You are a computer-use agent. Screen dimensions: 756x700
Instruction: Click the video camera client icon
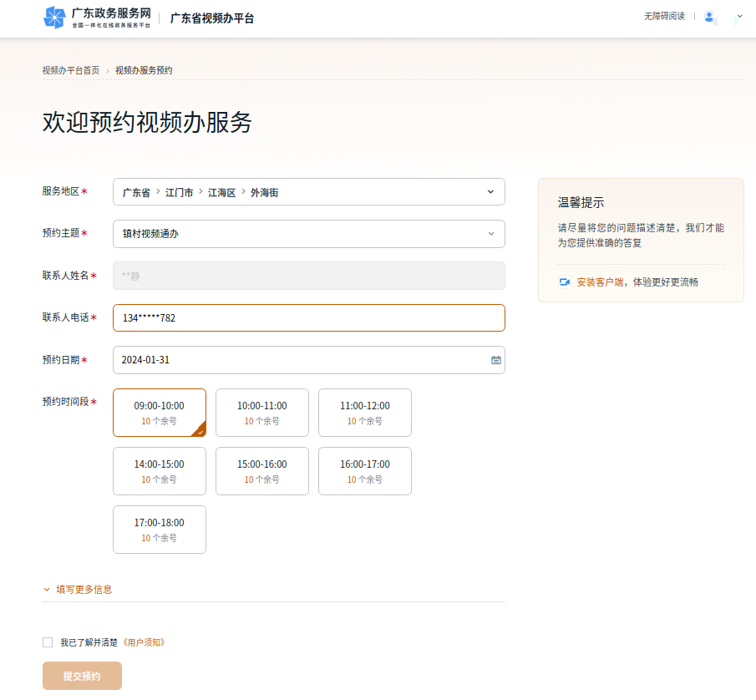pyautogui.click(x=565, y=282)
